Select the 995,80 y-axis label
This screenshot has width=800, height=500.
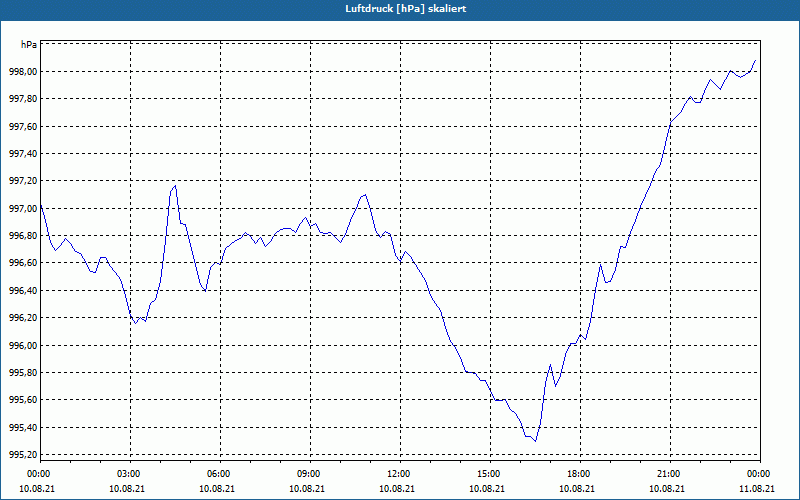point(23,372)
